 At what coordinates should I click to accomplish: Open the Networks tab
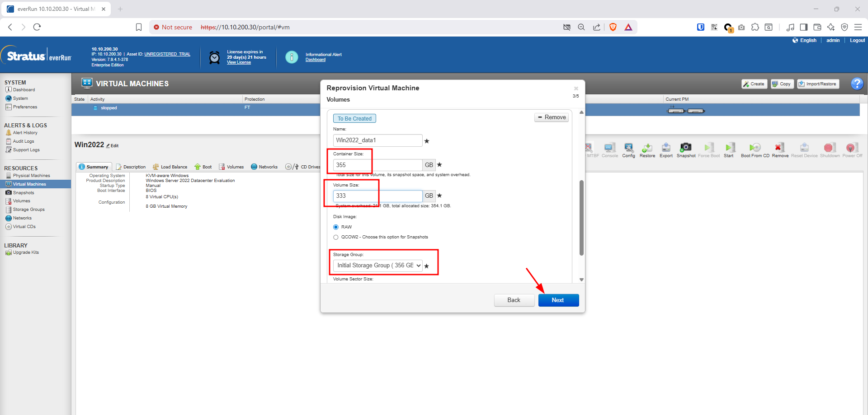click(264, 167)
